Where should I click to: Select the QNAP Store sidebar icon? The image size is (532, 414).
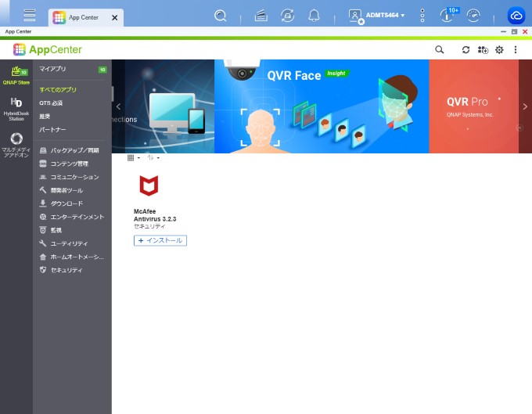pyautogui.click(x=16, y=76)
